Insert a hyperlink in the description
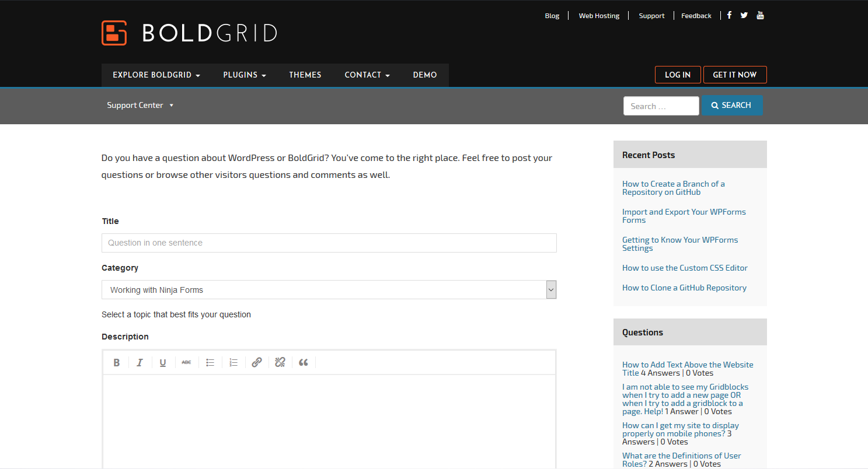This screenshot has height=469, width=868. pos(256,362)
